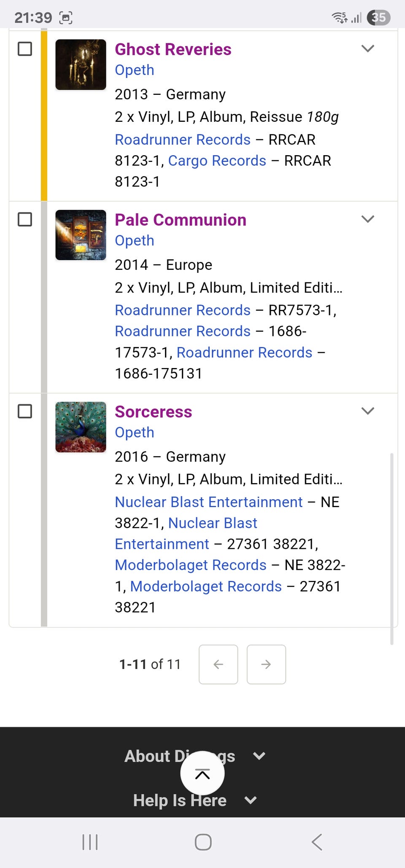Select the Ghost Reveries checkbox
This screenshot has width=405, height=868.
(25, 49)
